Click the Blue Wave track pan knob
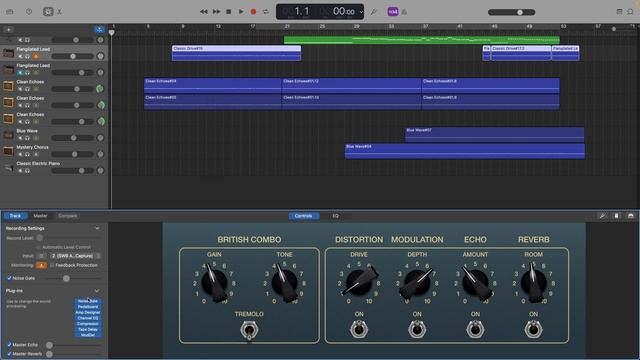The height and width of the screenshot is (360, 640). 100,138
